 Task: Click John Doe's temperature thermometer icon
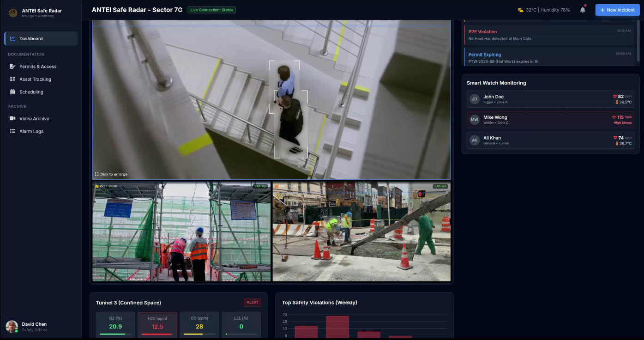(x=617, y=102)
